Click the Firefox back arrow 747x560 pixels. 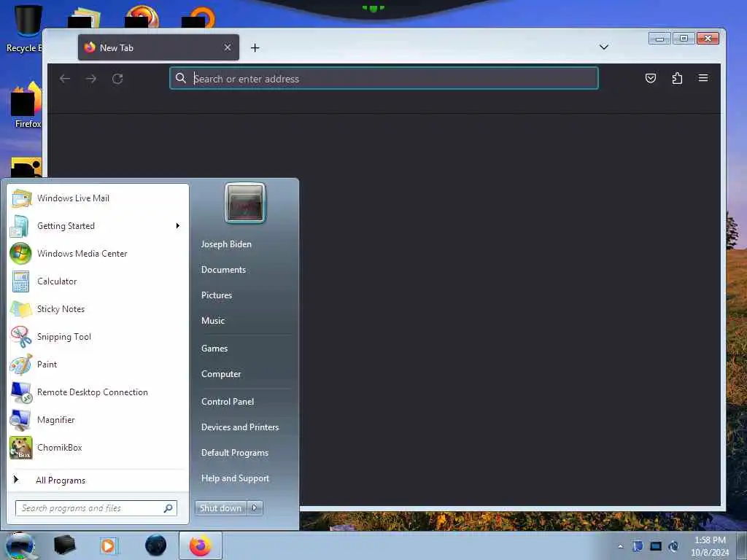(65, 79)
